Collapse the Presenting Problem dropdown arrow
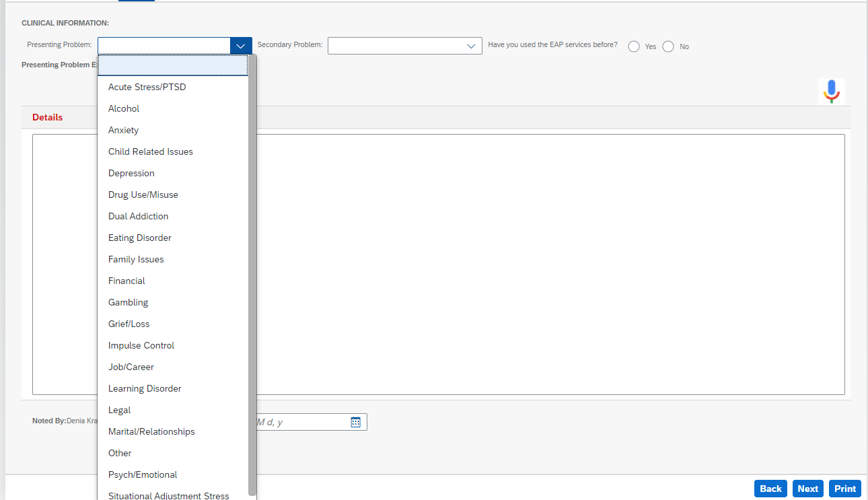This screenshot has height=500, width=868. 241,46
